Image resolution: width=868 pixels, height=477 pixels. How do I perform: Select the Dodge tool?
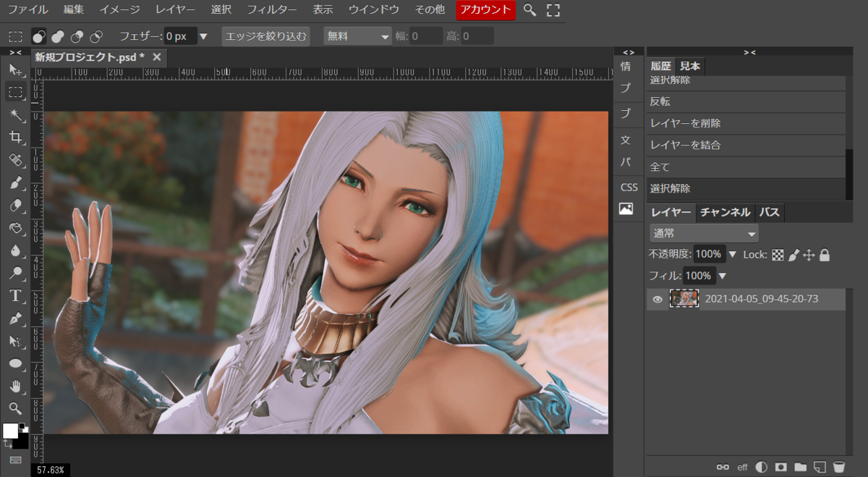click(x=15, y=272)
